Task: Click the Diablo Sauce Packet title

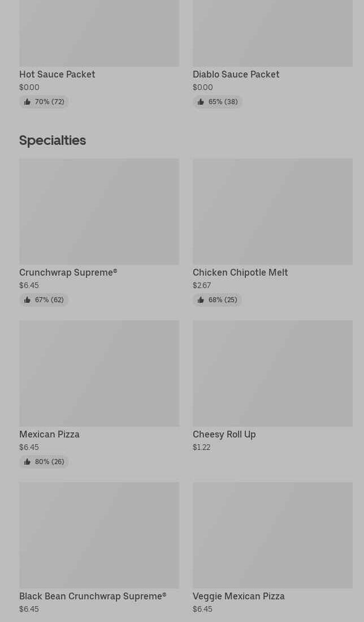Action: click(x=236, y=74)
